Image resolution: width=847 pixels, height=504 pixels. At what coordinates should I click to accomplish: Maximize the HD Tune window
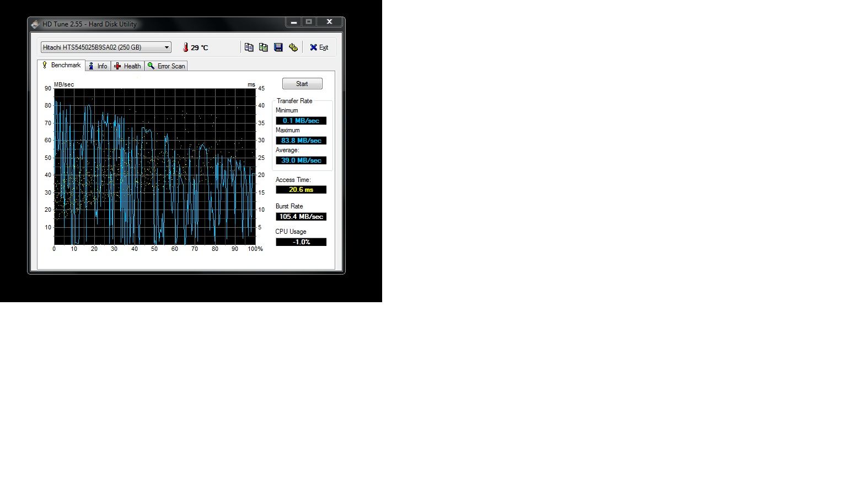pyautogui.click(x=309, y=22)
